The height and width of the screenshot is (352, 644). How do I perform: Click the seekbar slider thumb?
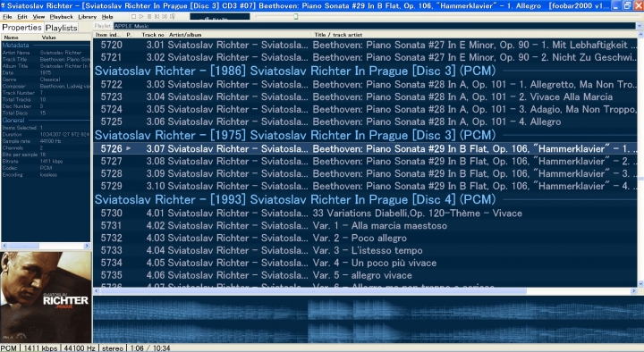point(296,17)
